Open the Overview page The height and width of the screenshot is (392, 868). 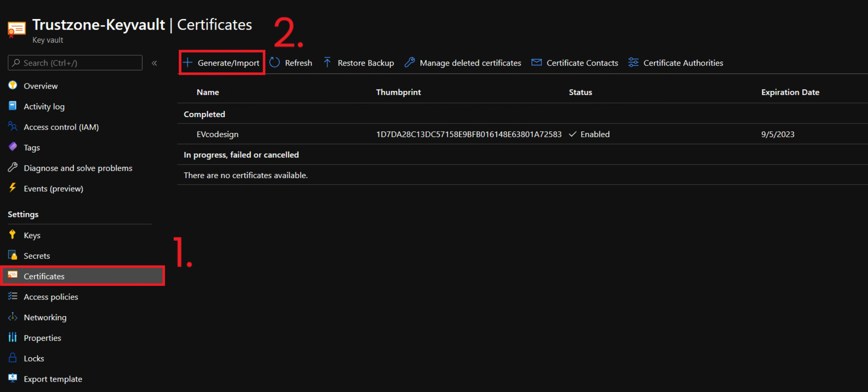pos(40,86)
